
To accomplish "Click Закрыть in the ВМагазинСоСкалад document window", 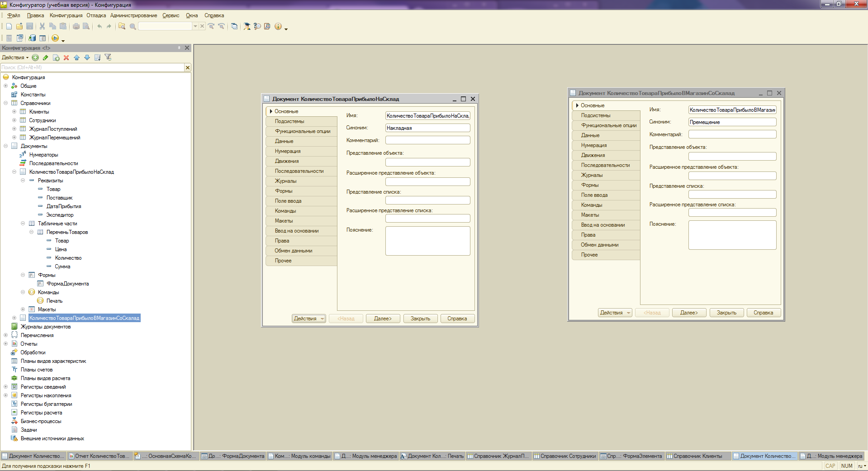I will [x=726, y=313].
